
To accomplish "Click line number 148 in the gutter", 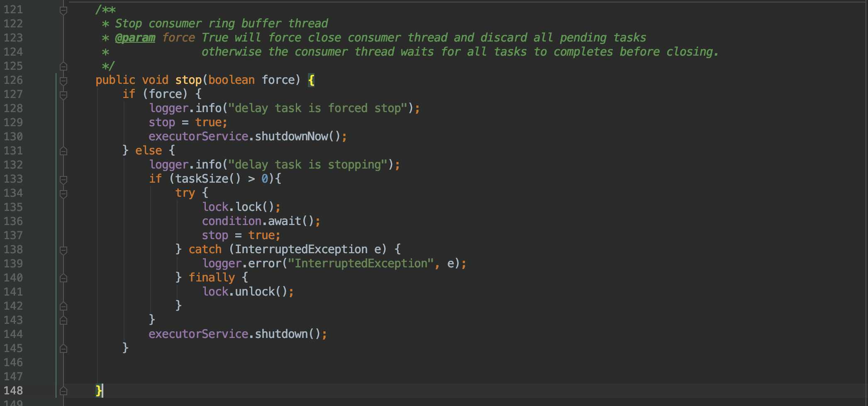I will click(13, 391).
